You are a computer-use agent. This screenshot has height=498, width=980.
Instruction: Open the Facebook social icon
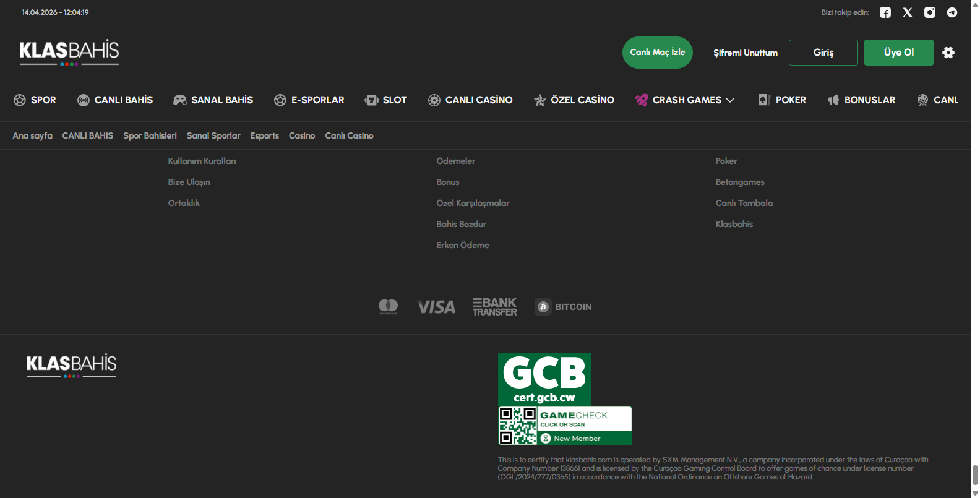click(885, 12)
